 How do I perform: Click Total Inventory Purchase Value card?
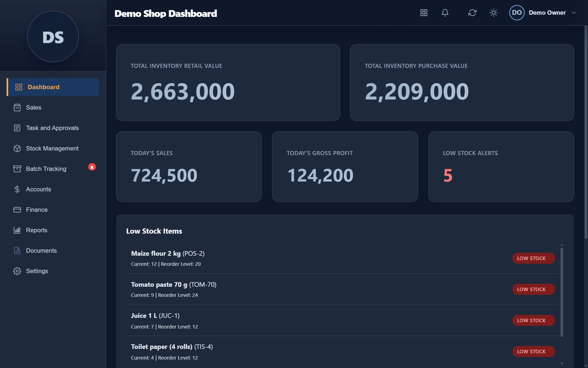coord(462,83)
